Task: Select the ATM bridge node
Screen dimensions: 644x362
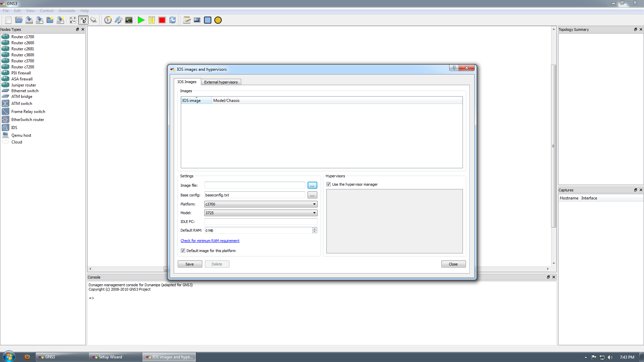Action: coord(22,97)
